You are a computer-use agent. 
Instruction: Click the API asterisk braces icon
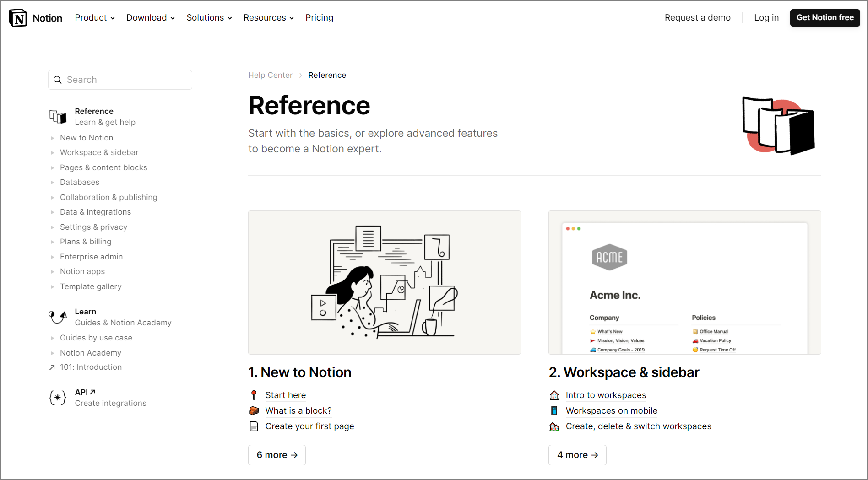pos(58,398)
